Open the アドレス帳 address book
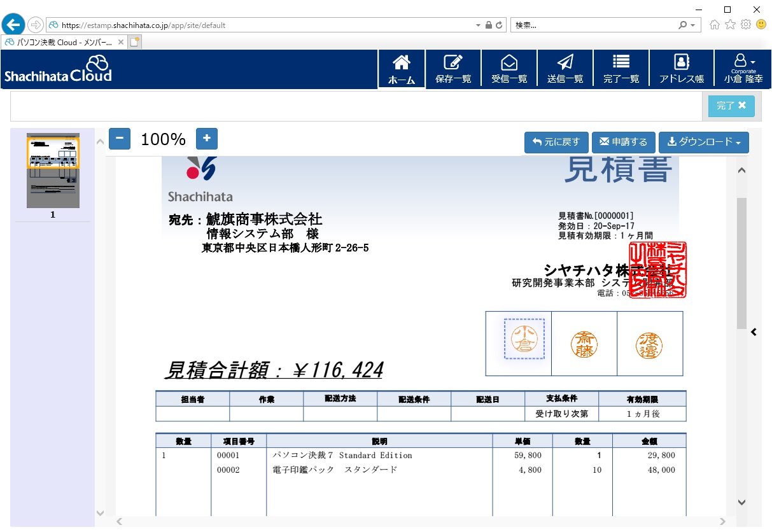 click(681, 67)
